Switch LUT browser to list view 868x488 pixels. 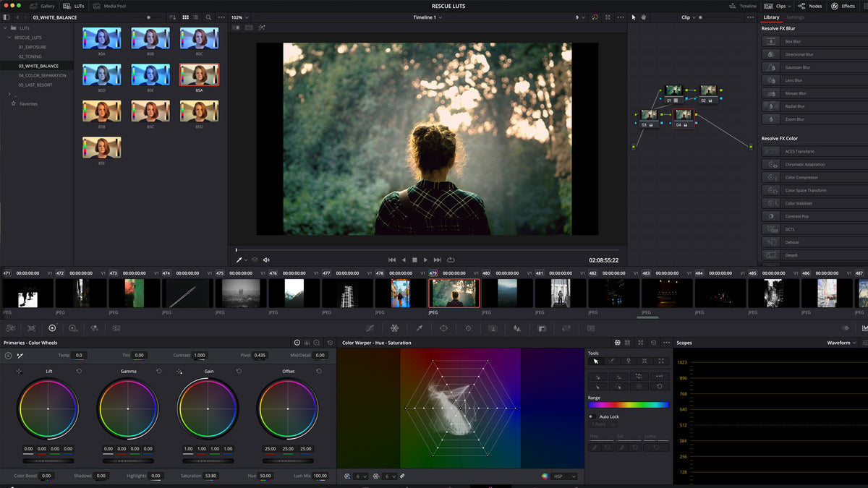pos(195,17)
